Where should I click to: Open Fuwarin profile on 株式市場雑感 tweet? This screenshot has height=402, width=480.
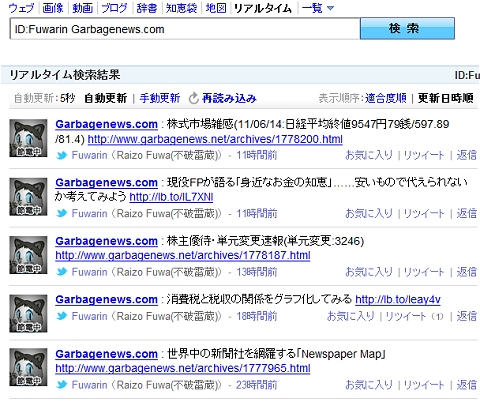[89, 155]
